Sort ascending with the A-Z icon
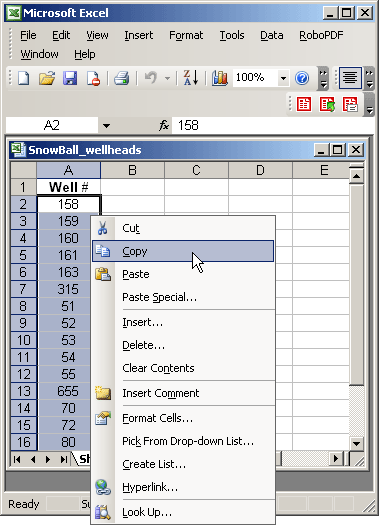 (191, 78)
